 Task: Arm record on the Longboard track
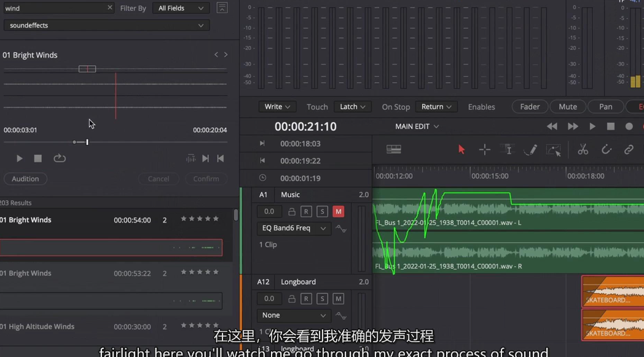coord(306,299)
